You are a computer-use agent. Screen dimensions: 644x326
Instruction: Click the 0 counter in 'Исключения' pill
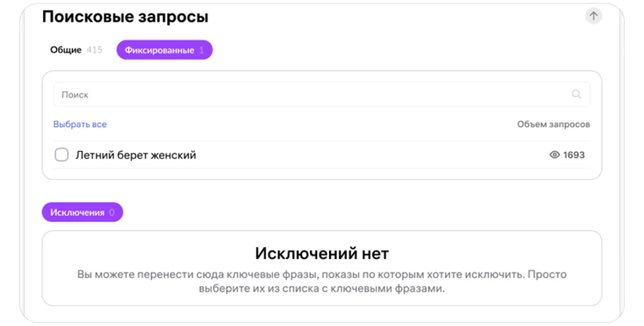coord(112,212)
